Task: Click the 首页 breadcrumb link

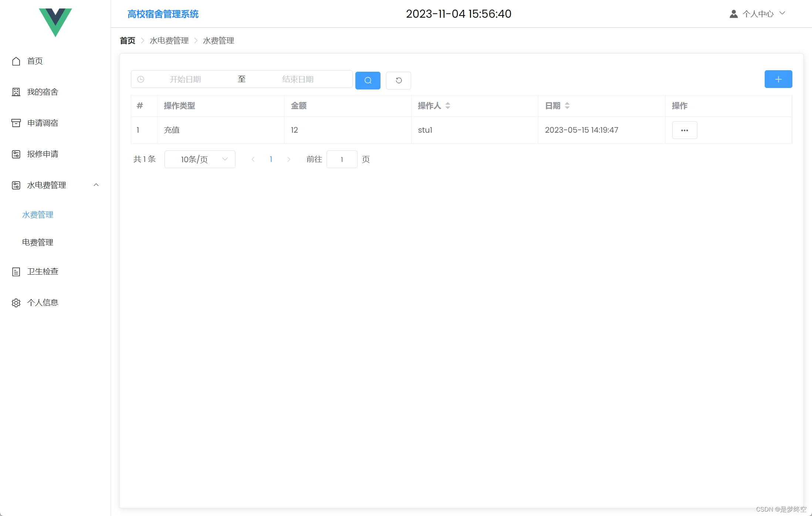Action: point(128,41)
